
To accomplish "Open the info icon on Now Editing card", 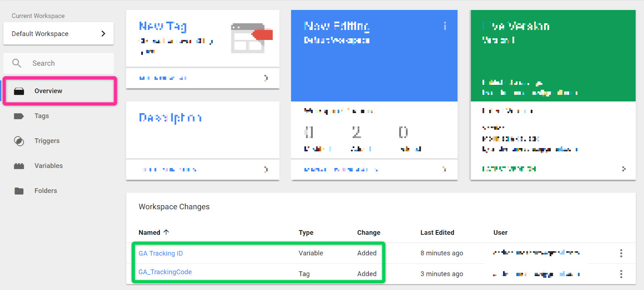I will coord(445,26).
